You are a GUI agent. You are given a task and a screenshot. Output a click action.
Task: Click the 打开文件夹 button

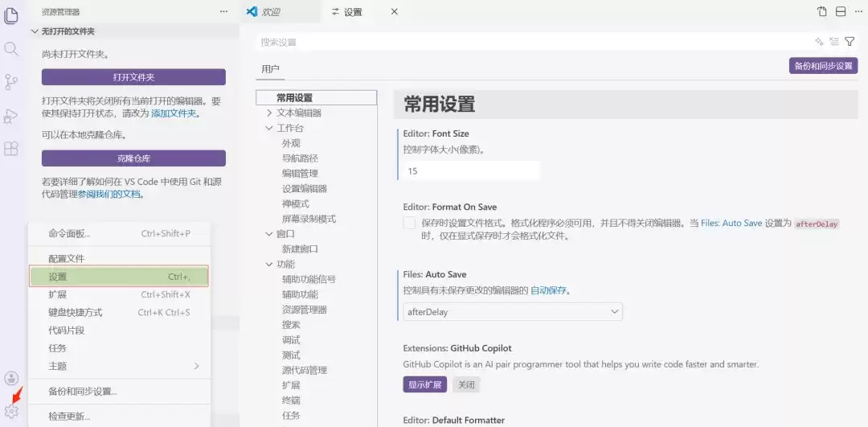133,77
